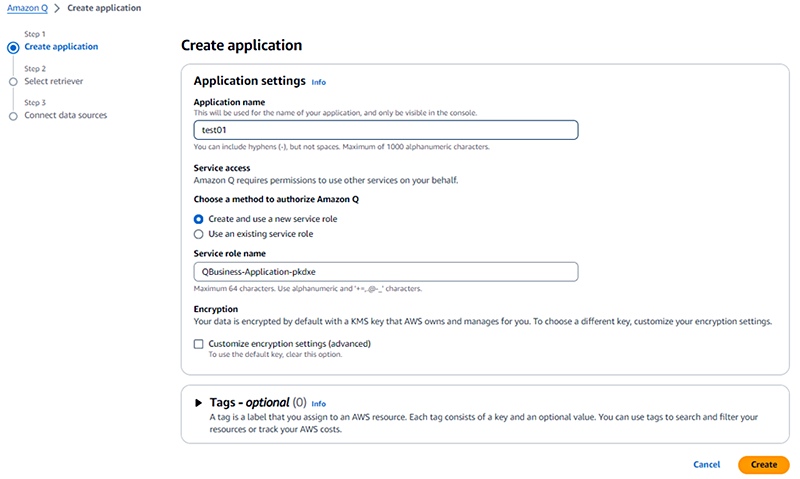The width and height of the screenshot is (800, 479).
Task: Click the "Encryption" section label
Action: (x=216, y=309)
